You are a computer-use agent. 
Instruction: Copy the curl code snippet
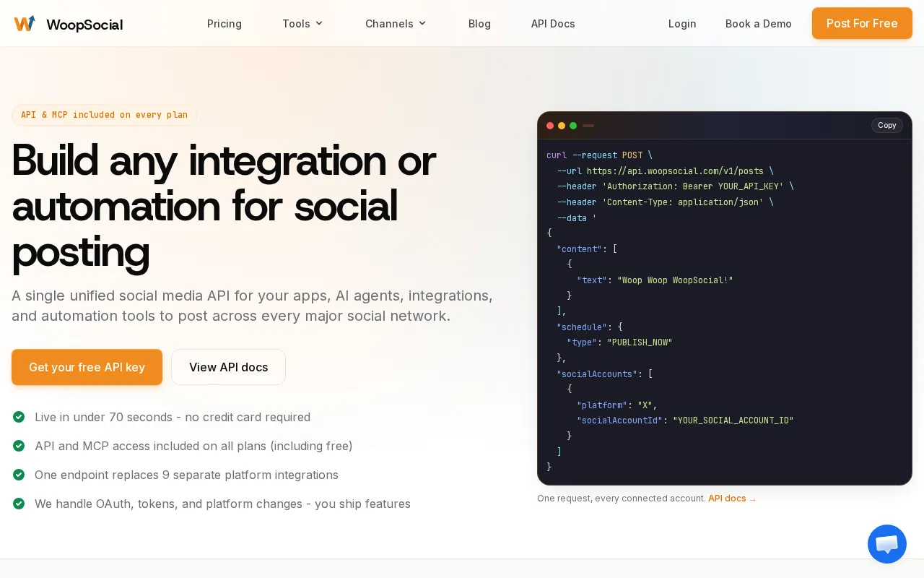coord(887,125)
